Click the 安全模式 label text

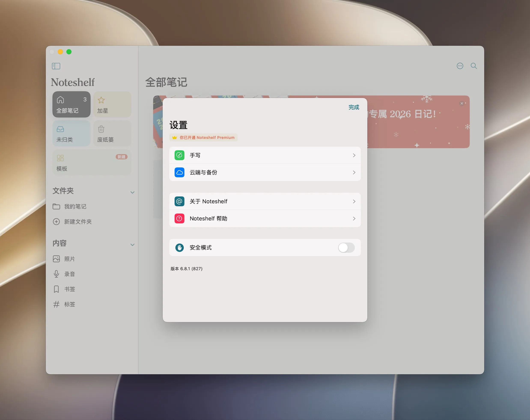[x=201, y=248]
